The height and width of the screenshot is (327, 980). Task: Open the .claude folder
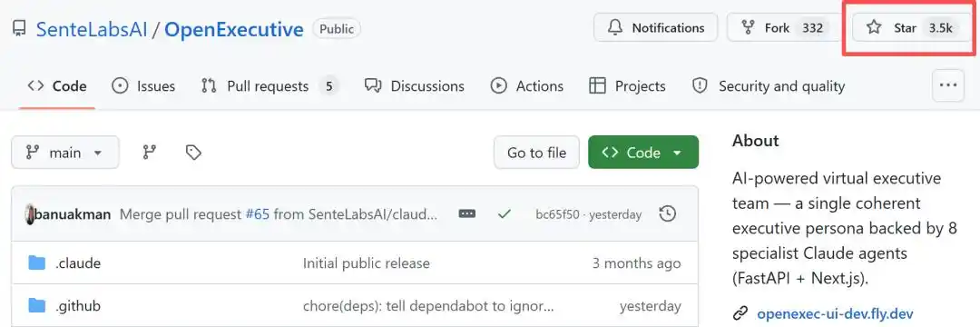point(77,263)
